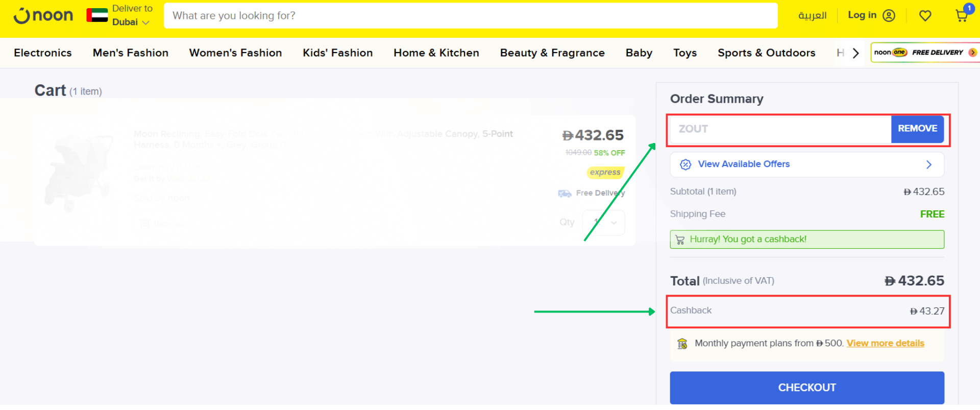Open the shopping cart icon
Screen dimensions: 980x410
[962, 15]
